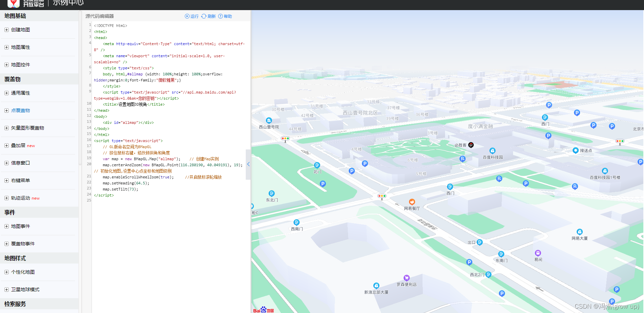Image resolution: width=644 pixels, height=313 pixels.
Task: Click the 东南门 gate marker
Action: click(x=501, y=254)
